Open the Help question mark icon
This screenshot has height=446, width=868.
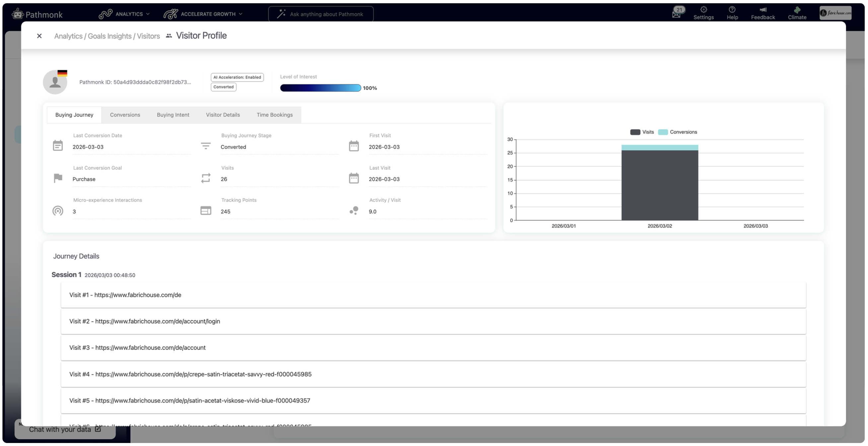pyautogui.click(x=732, y=9)
